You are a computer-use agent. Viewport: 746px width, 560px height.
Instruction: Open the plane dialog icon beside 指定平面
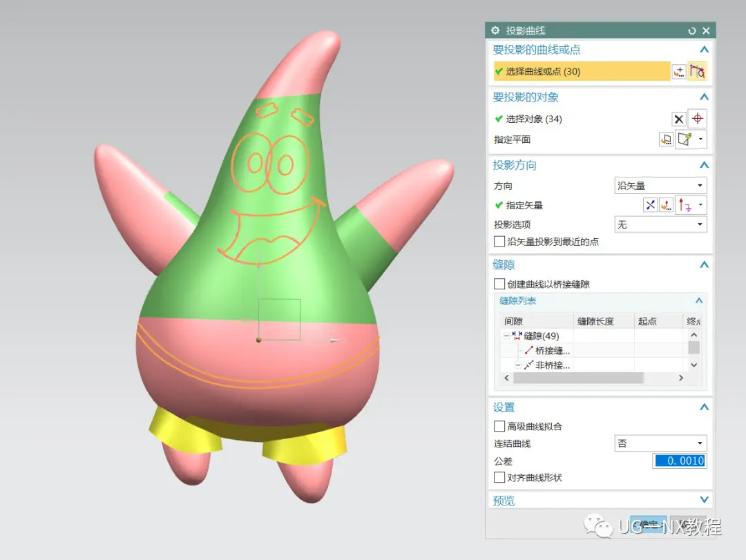coord(666,139)
